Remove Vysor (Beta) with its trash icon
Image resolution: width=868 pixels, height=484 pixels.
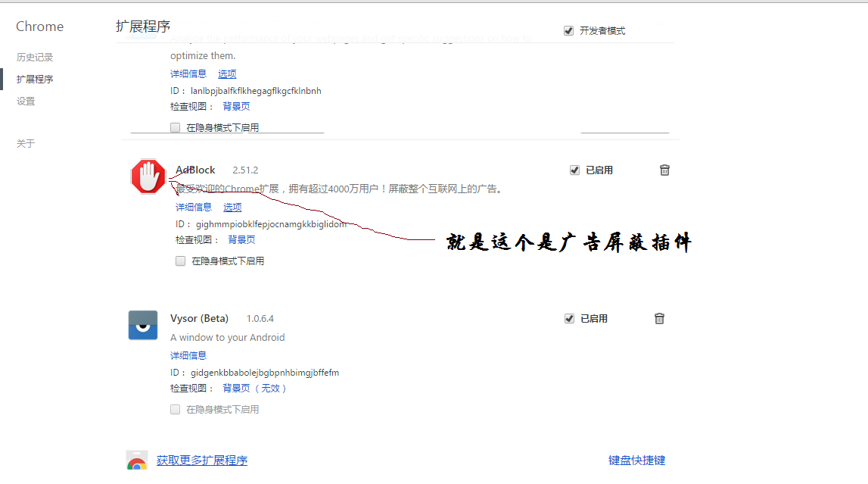[x=659, y=318]
